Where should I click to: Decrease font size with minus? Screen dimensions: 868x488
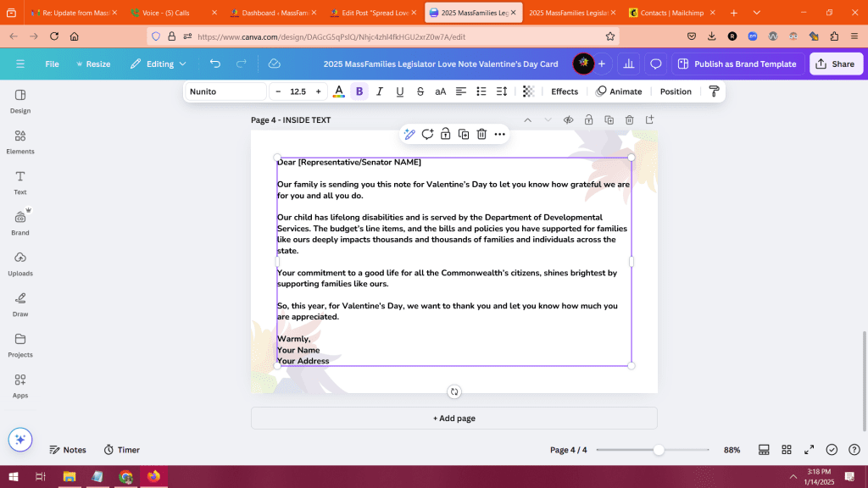278,91
